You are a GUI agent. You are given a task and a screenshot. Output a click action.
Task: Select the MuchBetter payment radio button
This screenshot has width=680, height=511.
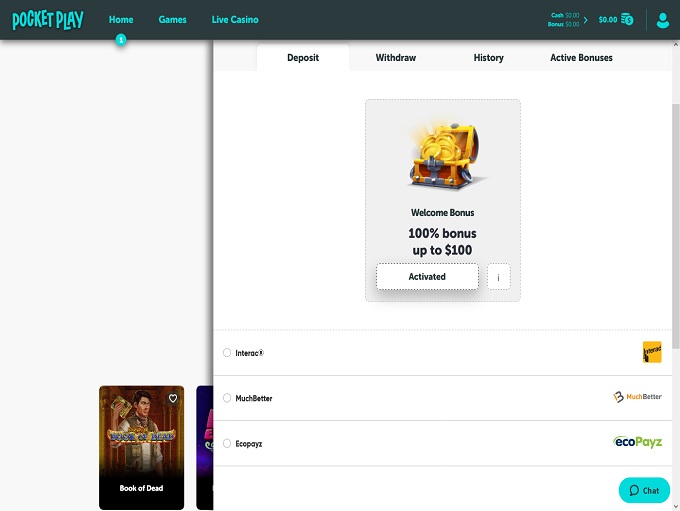click(x=227, y=398)
